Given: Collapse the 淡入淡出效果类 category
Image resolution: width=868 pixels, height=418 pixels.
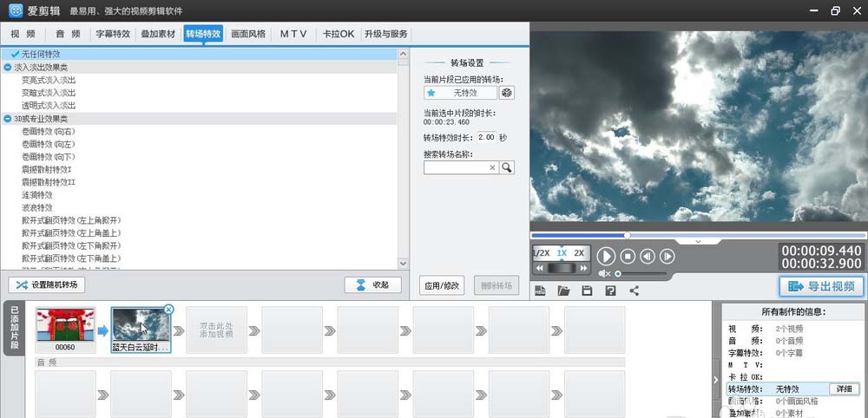Looking at the screenshot, I should tap(7, 67).
